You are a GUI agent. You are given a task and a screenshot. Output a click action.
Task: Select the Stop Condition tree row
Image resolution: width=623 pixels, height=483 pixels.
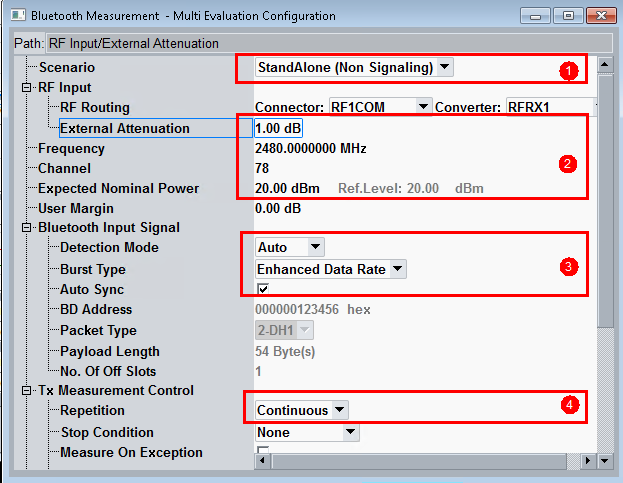tap(107, 432)
